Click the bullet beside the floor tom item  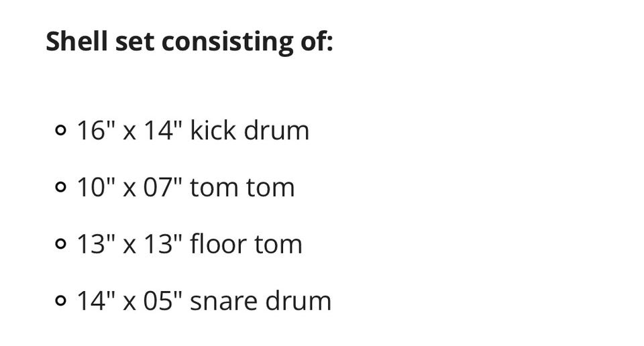[60, 244]
